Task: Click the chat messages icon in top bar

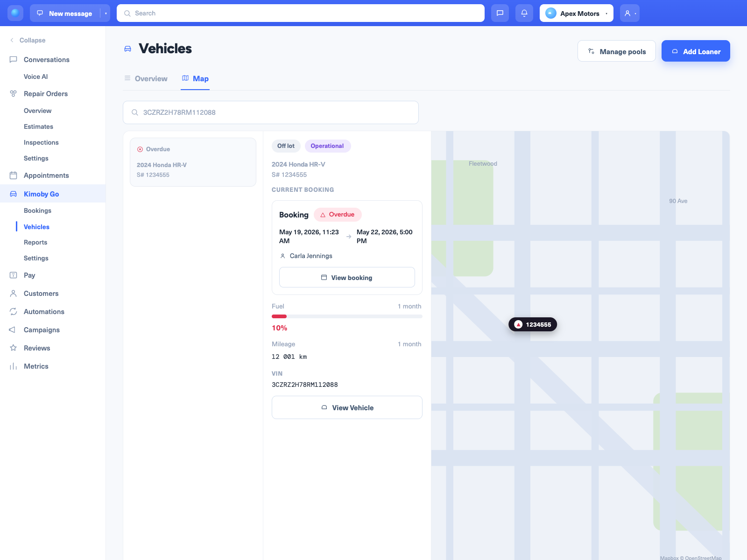Action: (x=500, y=13)
